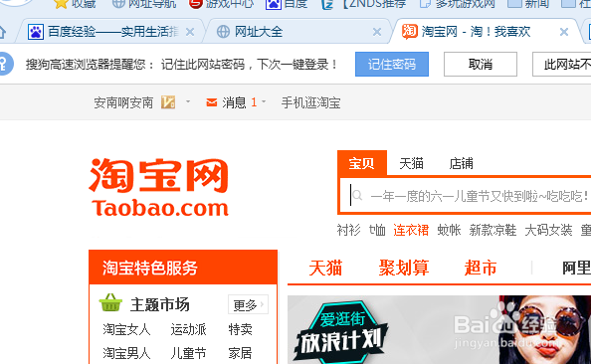Click the green basket 主题市场 icon

click(110, 302)
